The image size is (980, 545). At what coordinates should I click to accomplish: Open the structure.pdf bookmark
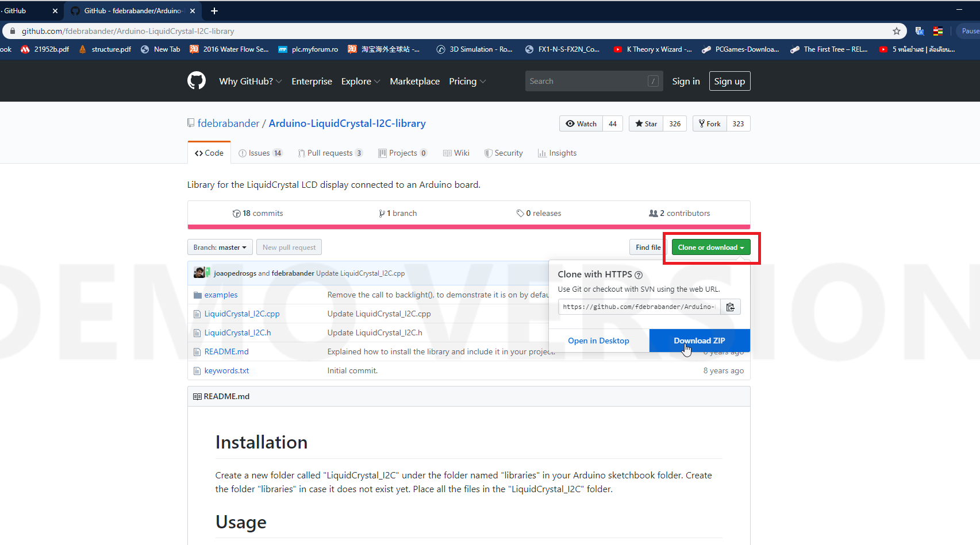click(105, 49)
